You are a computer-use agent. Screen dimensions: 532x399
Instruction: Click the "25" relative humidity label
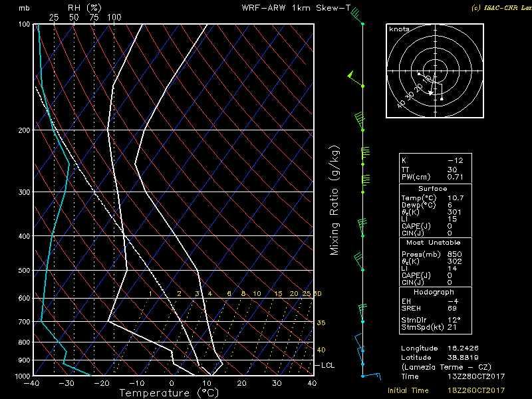[54, 18]
